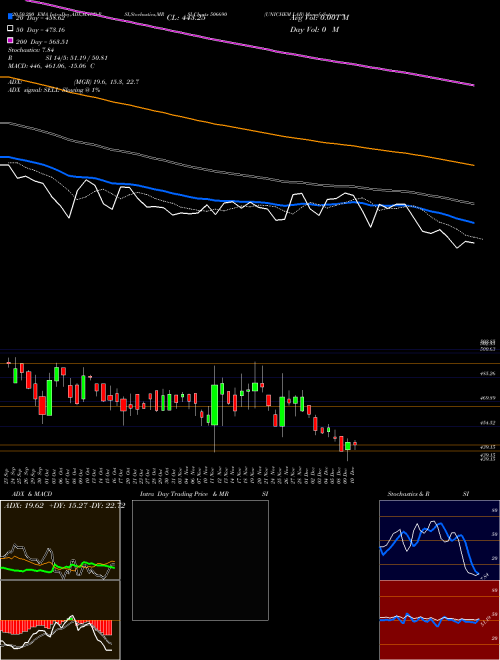Viewport: 500px width, 660px height.
Task: Click the 'CL: 443.25' closing price label
Action: point(186,18)
